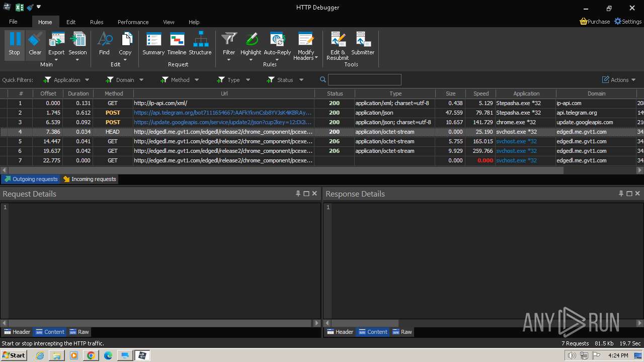Select the ip-api.com/xml request row
The width and height of the screenshot is (644, 362).
point(322,103)
